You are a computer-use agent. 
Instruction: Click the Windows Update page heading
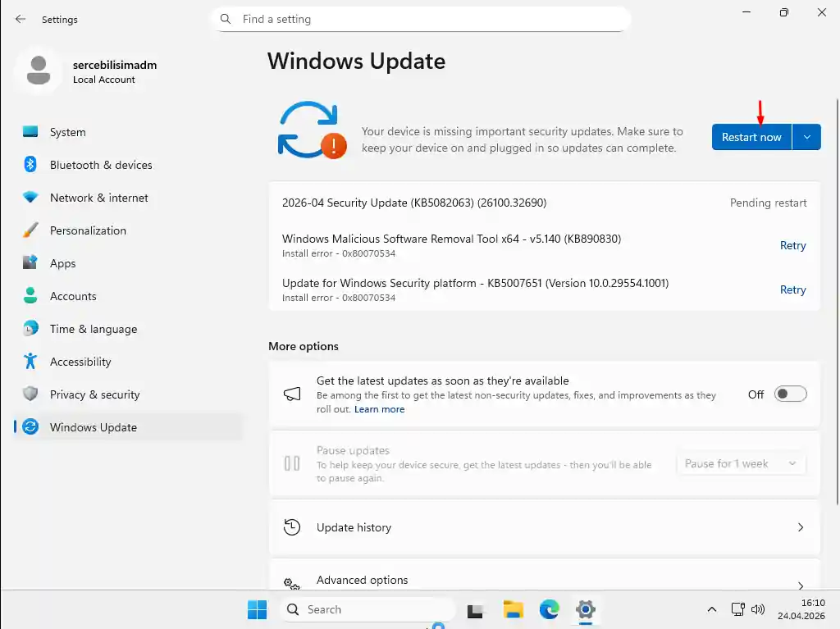pyautogui.click(x=356, y=61)
